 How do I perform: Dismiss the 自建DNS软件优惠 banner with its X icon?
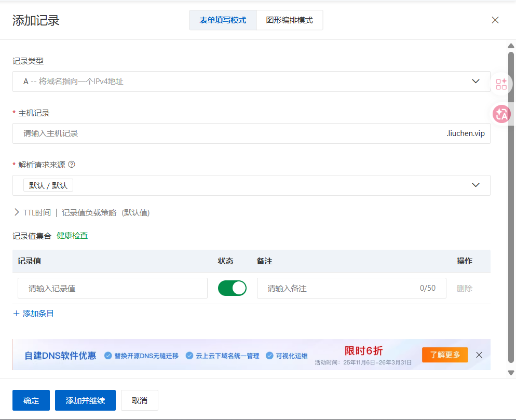point(479,355)
